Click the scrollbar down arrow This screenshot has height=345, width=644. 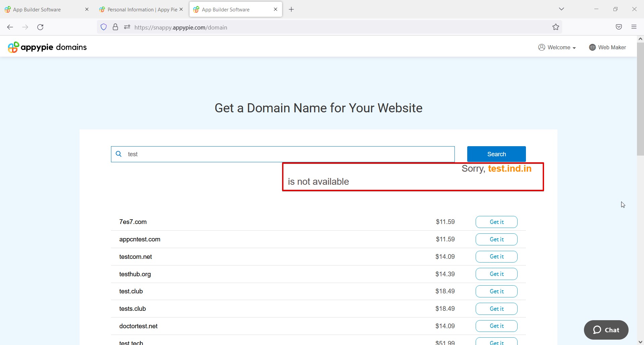(640, 342)
